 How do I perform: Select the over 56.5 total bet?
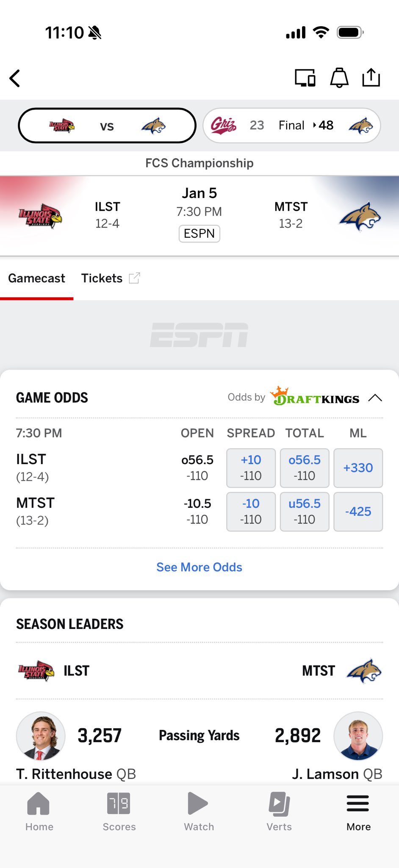coord(305,468)
